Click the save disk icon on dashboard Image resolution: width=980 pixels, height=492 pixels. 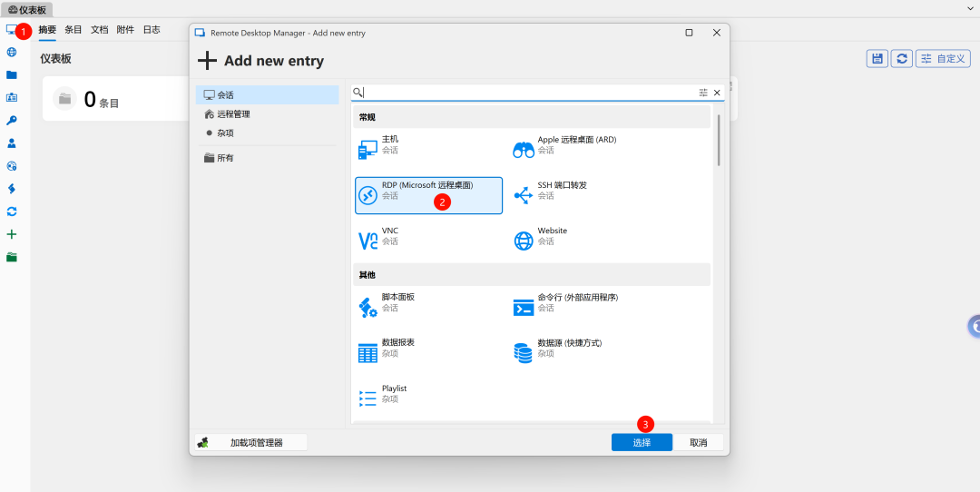877,58
